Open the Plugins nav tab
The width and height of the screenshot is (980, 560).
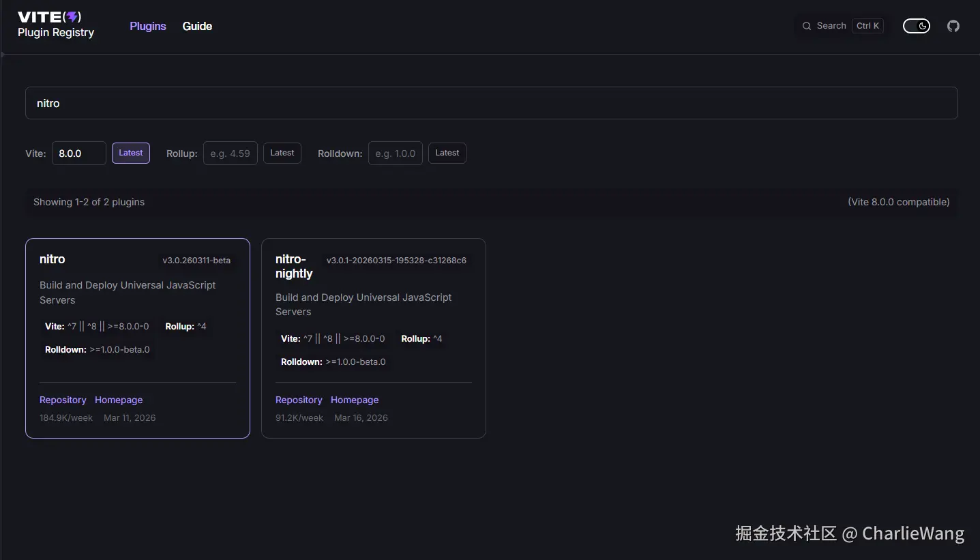[148, 26]
